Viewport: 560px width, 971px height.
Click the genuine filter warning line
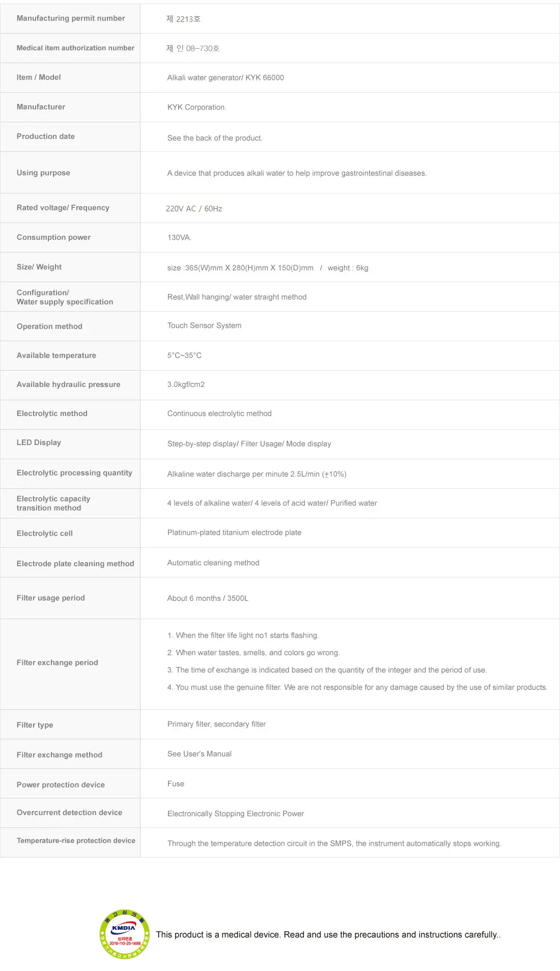tap(357, 687)
